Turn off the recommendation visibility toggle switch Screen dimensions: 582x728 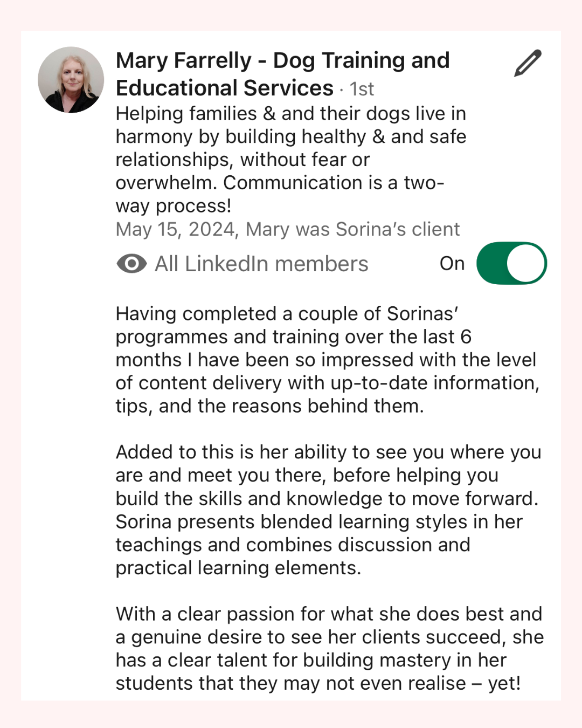point(511,263)
